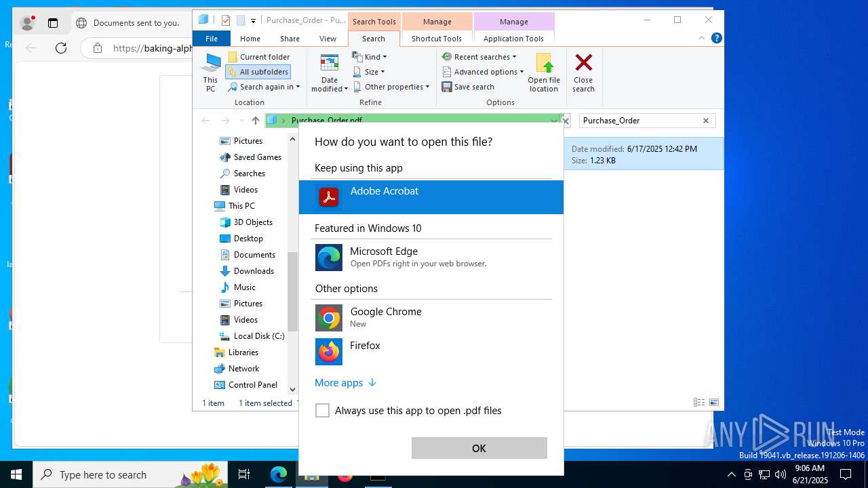The width and height of the screenshot is (868, 488).
Task: Show hidden system tray icons chevron
Action: click(731, 474)
